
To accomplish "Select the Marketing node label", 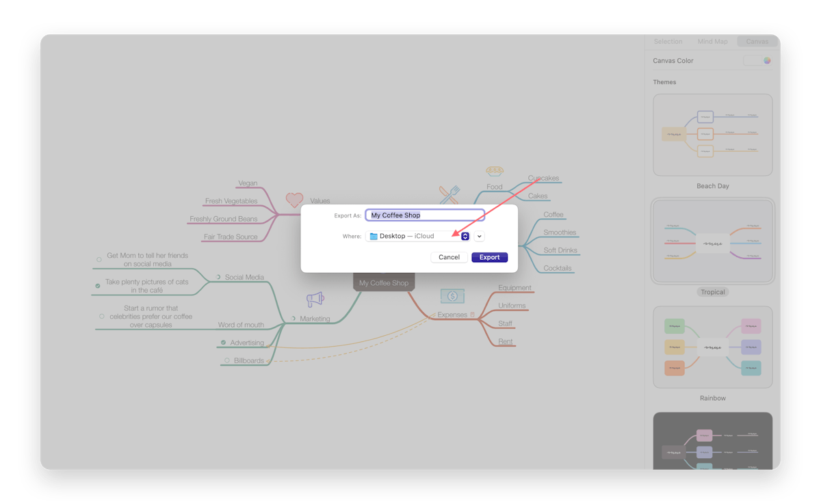I will (x=315, y=319).
